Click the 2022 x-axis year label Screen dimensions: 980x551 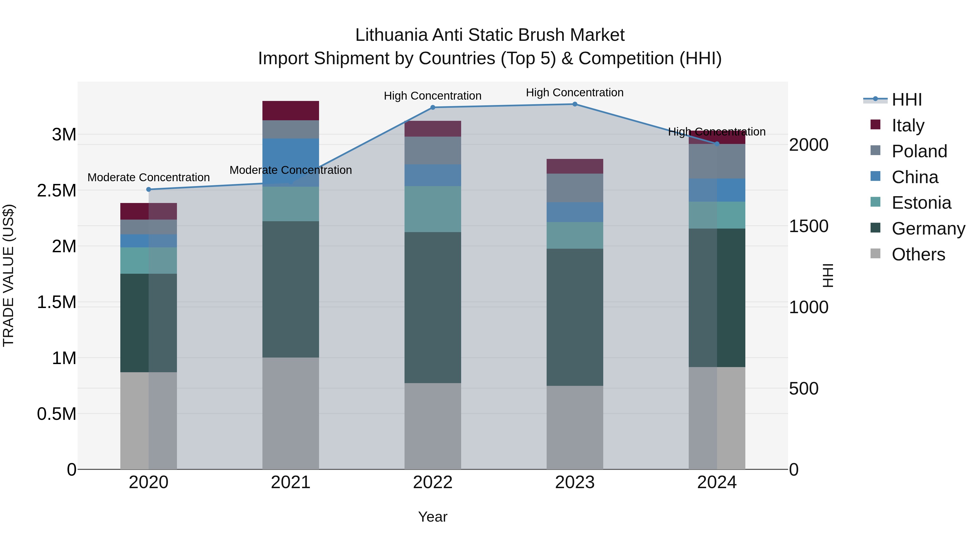click(433, 482)
